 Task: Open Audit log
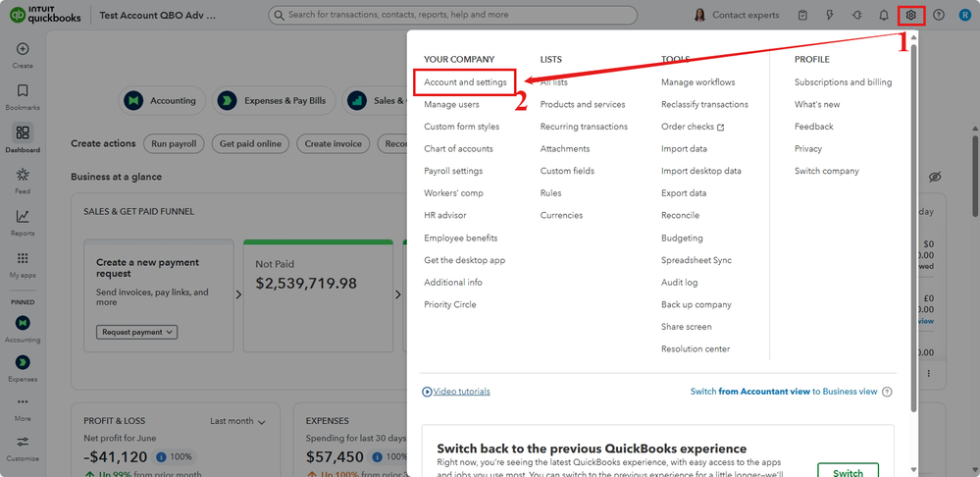(x=680, y=283)
